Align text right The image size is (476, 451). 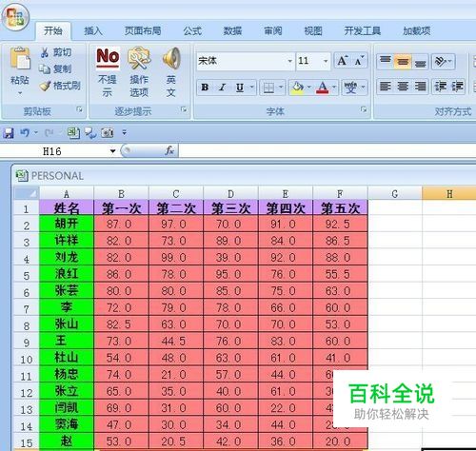point(420,87)
